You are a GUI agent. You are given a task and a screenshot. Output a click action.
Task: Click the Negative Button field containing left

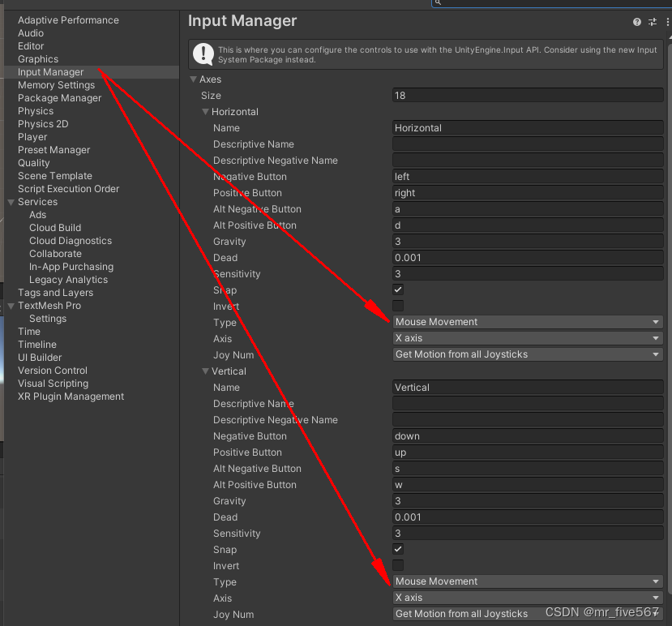coord(528,176)
